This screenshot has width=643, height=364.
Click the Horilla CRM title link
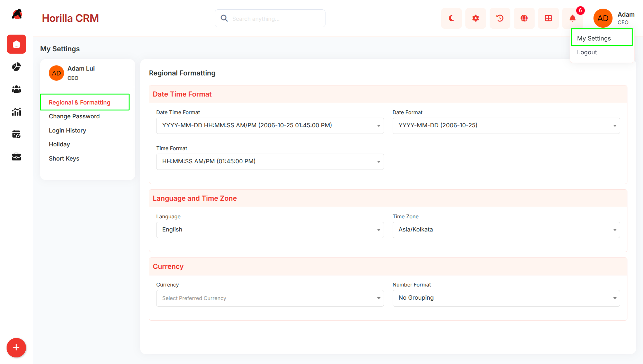[70, 18]
